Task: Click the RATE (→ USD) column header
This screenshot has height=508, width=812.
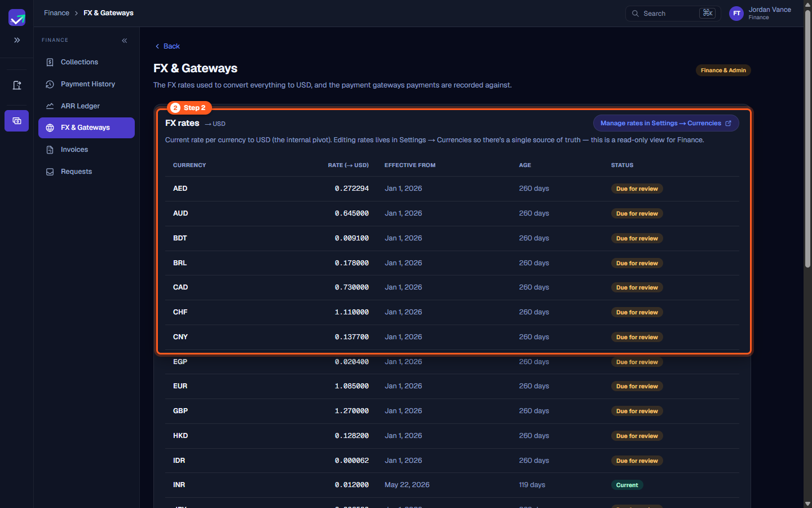Action: [x=348, y=165]
